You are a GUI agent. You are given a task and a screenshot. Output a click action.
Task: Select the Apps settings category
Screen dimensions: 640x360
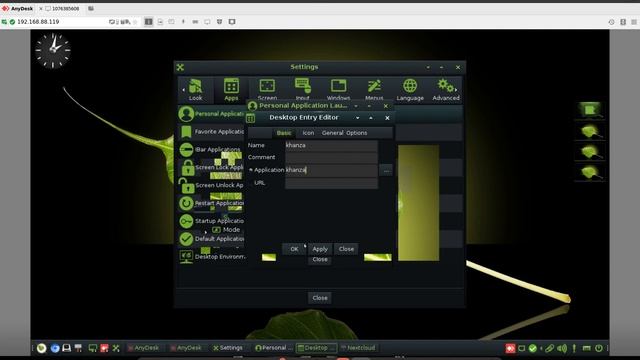point(231,89)
